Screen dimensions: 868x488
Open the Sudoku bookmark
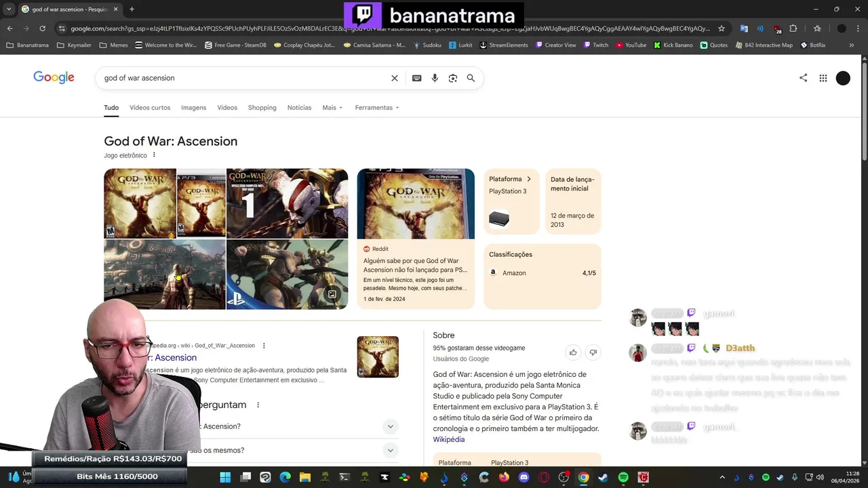[427, 45]
